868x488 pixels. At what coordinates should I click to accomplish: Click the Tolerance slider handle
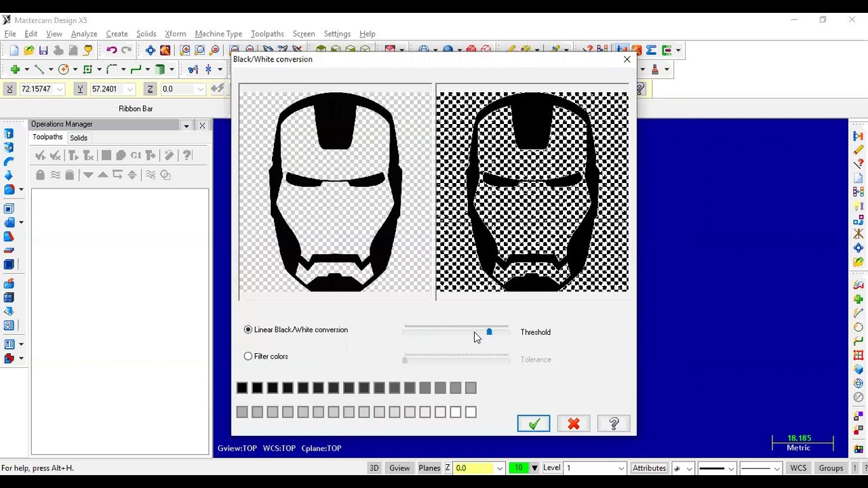click(x=405, y=359)
